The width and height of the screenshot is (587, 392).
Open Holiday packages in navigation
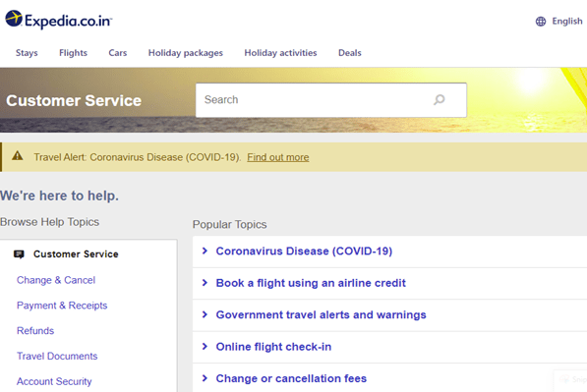[x=185, y=53]
